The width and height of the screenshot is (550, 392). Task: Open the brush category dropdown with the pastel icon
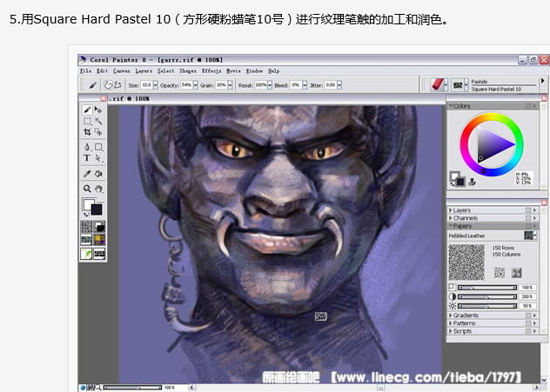pyautogui.click(x=446, y=85)
